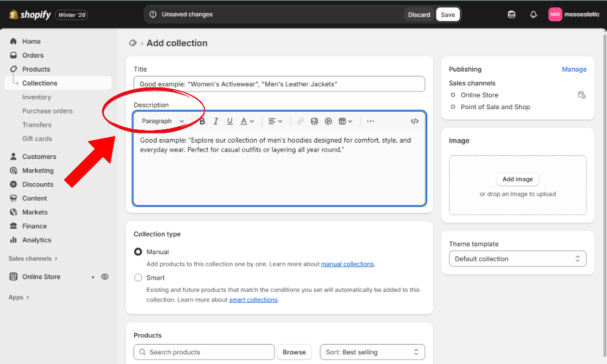This screenshot has width=607, height=364.
Task: Select the Smart collection type
Action: (x=138, y=278)
